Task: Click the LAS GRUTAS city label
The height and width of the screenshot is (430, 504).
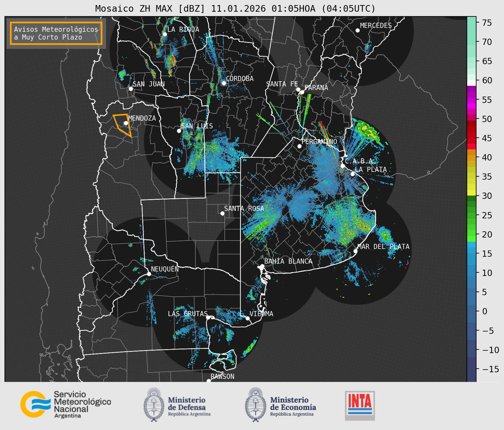Action: pos(188,314)
